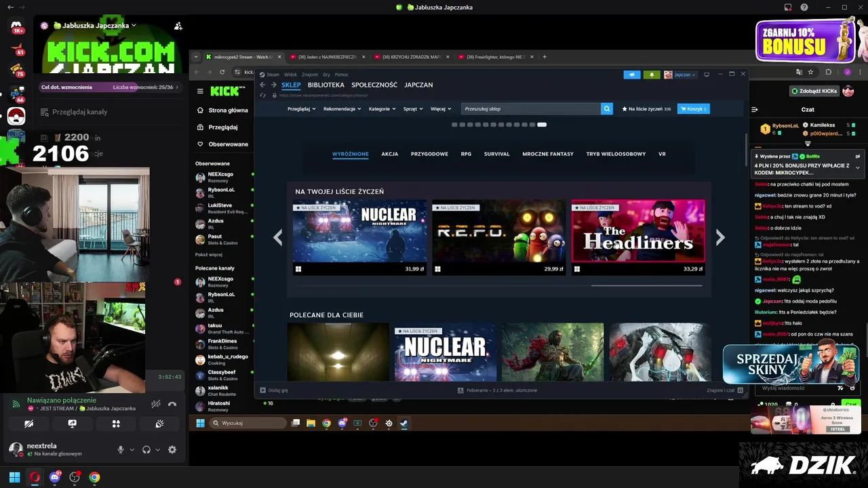Click into the Przeszukaj sklep search field
868x488 pixels.
point(531,108)
